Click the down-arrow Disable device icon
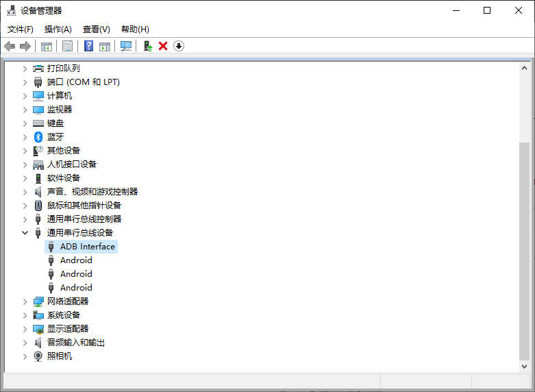535x392 pixels. click(179, 46)
